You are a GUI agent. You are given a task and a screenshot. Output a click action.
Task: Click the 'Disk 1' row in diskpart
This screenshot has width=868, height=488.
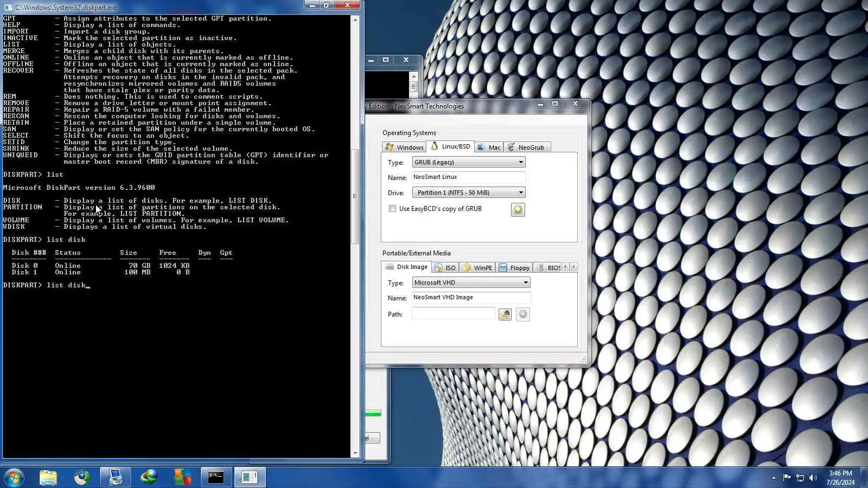point(100,272)
